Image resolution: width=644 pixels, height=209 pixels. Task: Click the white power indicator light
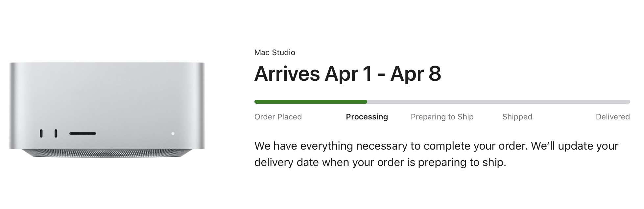tap(173, 134)
